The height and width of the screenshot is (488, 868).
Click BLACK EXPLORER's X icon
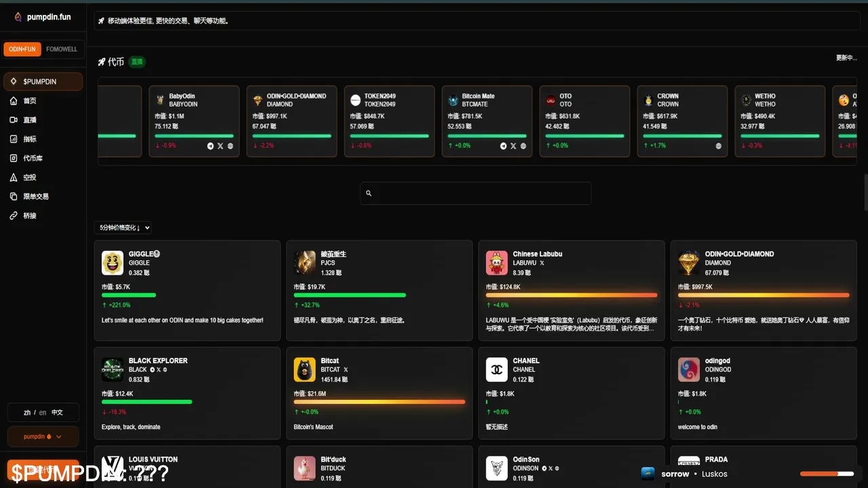point(159,370)
